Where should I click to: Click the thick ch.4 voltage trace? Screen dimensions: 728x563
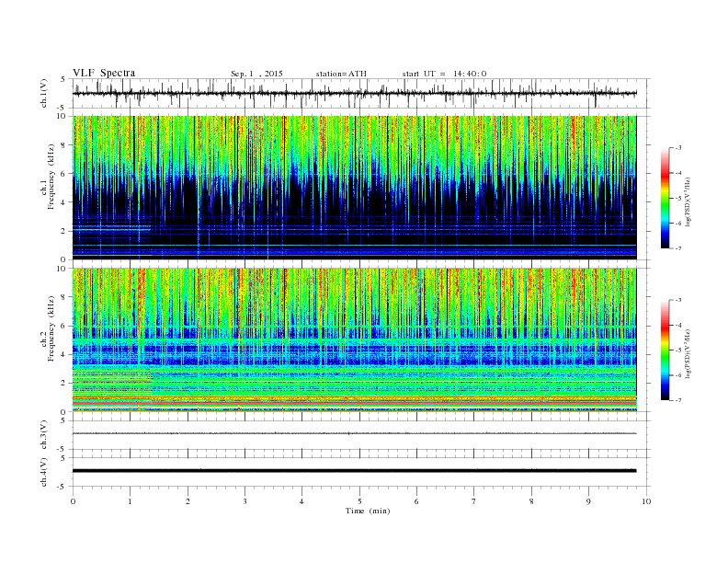coord(355,471)
